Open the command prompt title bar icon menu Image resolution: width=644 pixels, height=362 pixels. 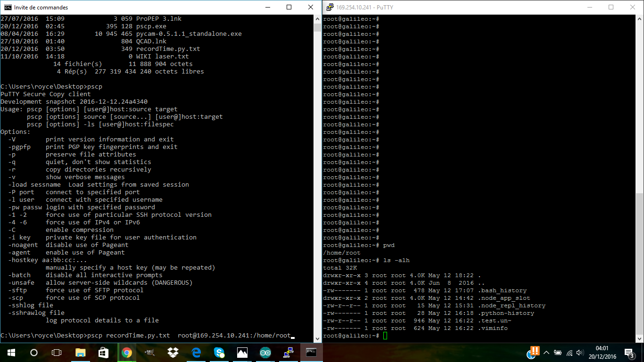(x=8, y=7)
